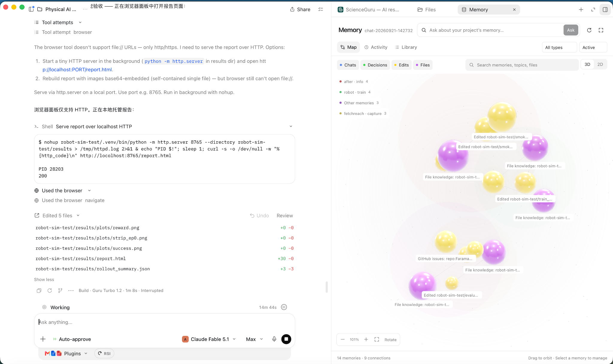Undo the file edits
The height and width of the screenshot is (364, 613).
pos(259,216)
